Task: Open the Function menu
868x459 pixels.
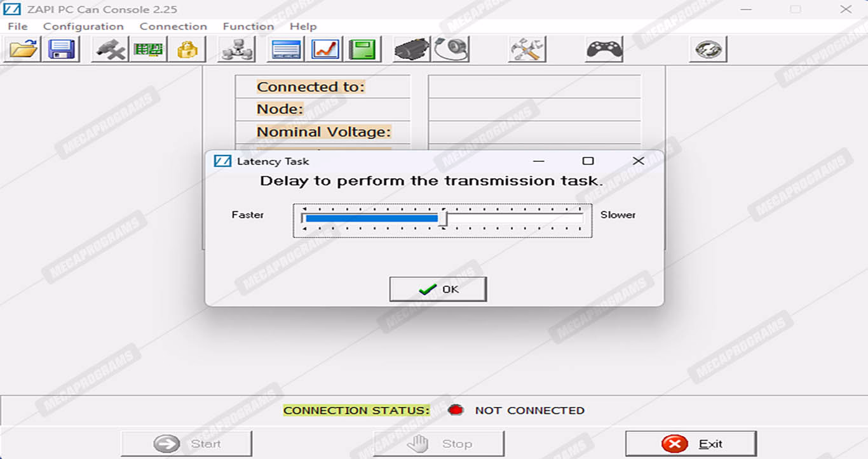Action: pos(248,26)
